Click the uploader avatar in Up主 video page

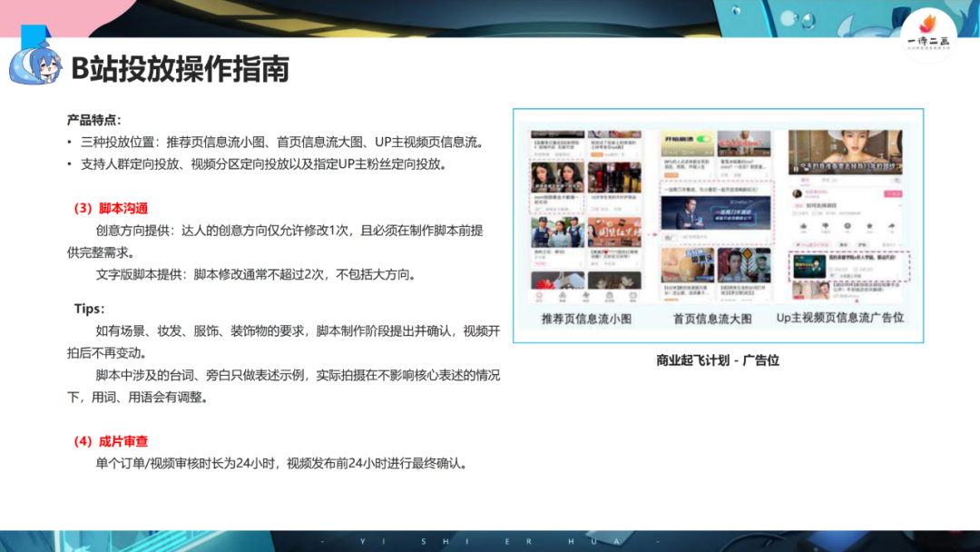798,193
